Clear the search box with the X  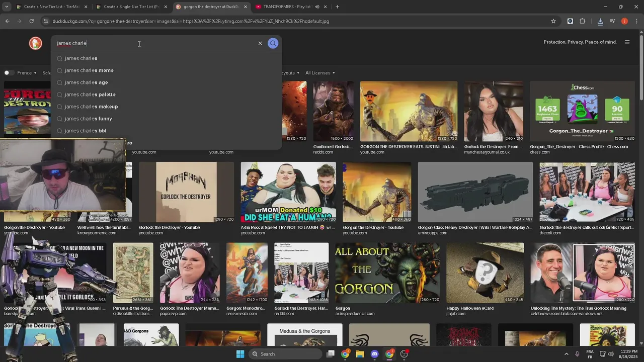click(x=260, y=43)
